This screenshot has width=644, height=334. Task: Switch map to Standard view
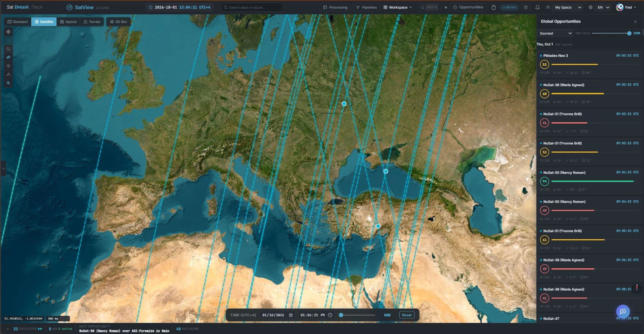pyautogui.click(x=18, y=22)
